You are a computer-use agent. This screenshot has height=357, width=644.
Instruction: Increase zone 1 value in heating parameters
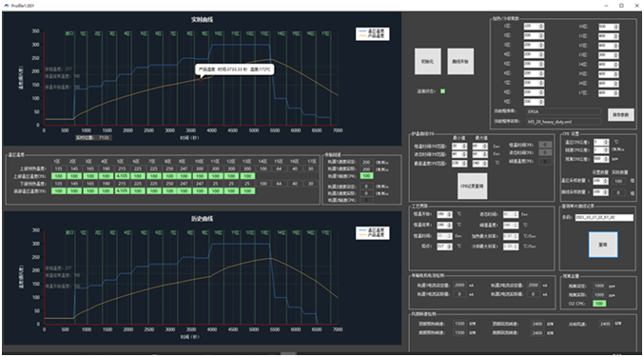click(541, 25)
